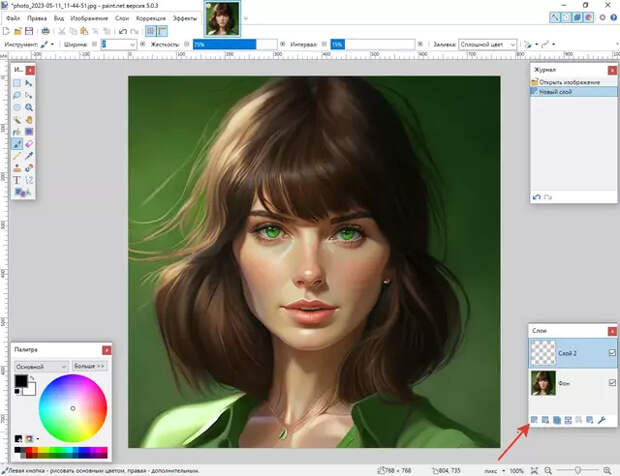Click the Жесткость hardness slider bar
This screenshot has height=476, width=620.
point(235,44)
